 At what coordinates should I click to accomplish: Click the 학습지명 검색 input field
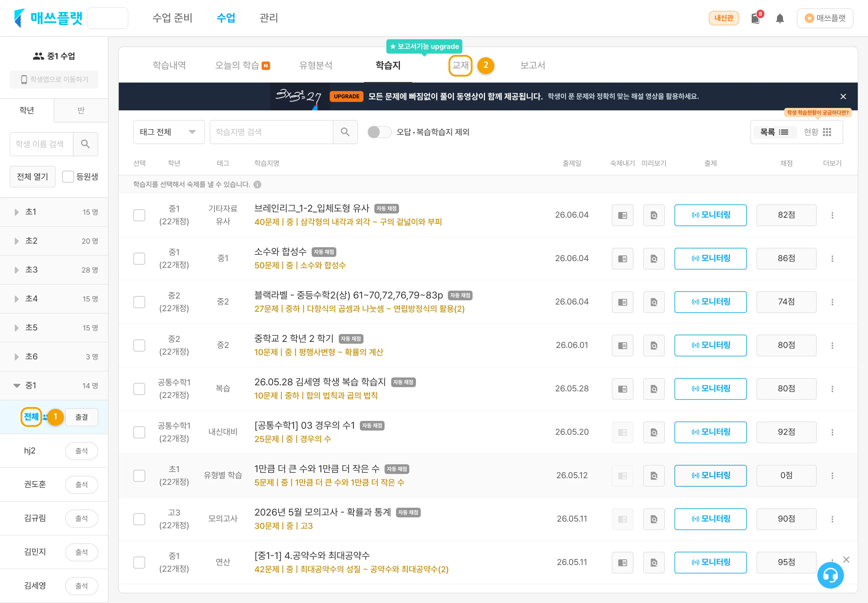click(x=271, y=132)
